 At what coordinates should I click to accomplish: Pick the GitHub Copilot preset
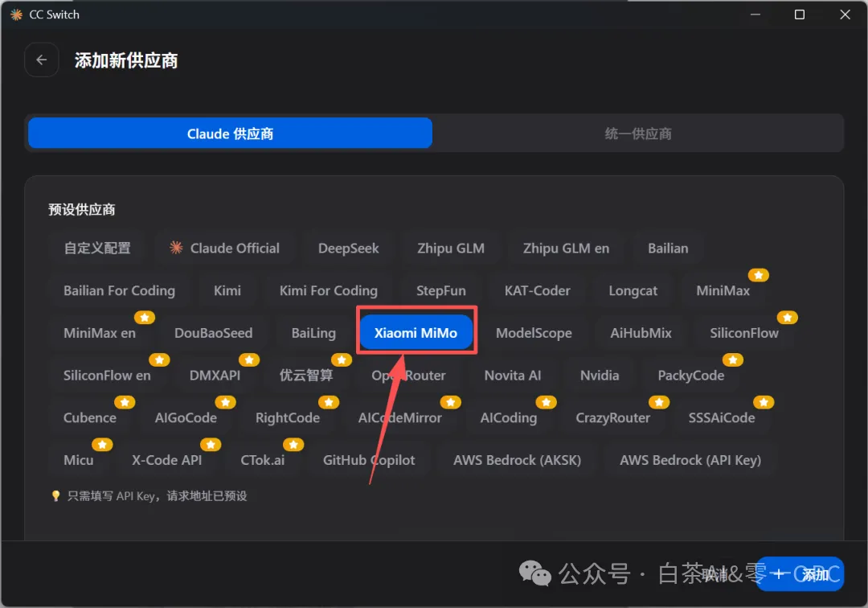coord(369,460)
